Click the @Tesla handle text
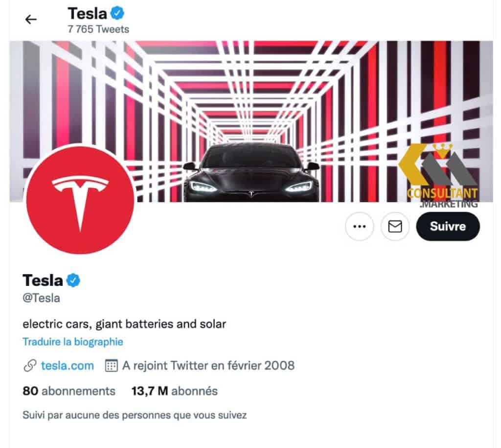This screenshot has width=501, height=448. click(41, 298)
